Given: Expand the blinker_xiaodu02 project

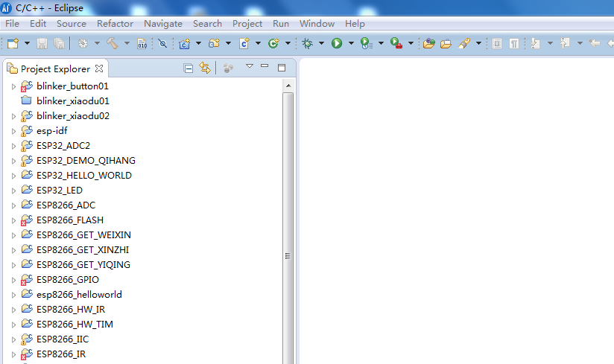Looking at the screenshot, I should 13,116.
